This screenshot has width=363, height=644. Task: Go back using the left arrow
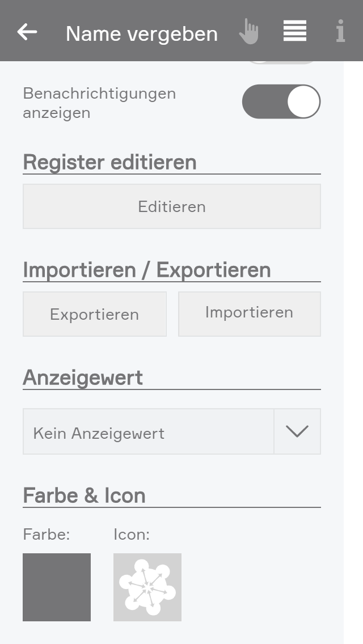27,32
